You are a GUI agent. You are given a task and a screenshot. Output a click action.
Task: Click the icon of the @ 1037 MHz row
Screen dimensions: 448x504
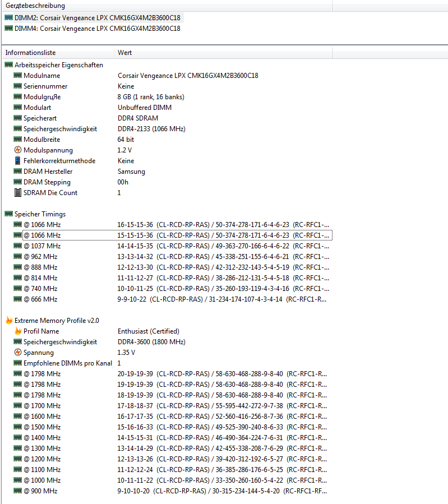pyautogui.click(x=18, y=246)
